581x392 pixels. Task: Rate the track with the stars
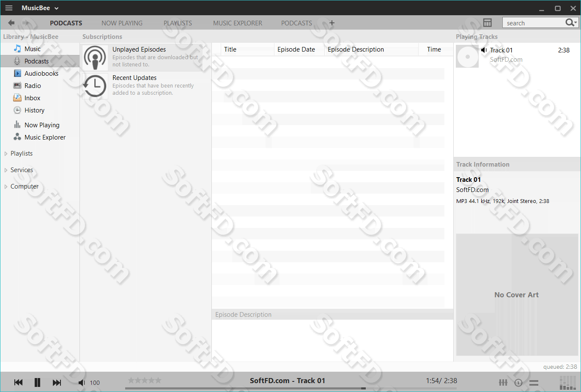coord(145,381)
